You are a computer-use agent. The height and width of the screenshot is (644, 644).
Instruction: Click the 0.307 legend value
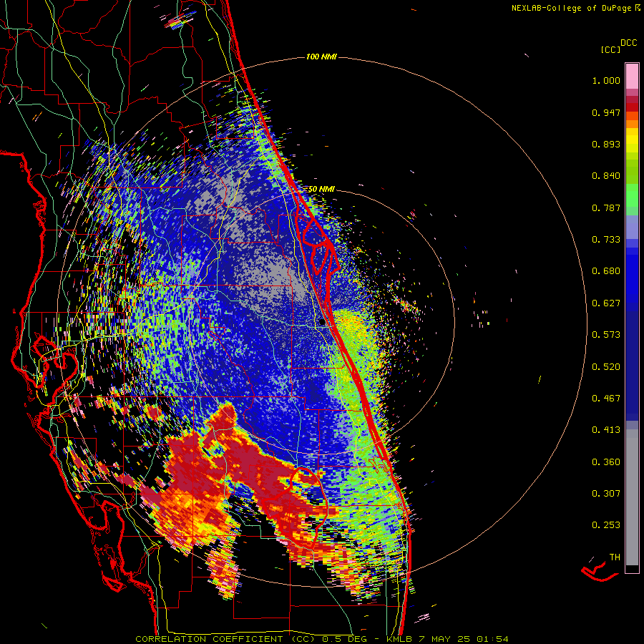606,494
